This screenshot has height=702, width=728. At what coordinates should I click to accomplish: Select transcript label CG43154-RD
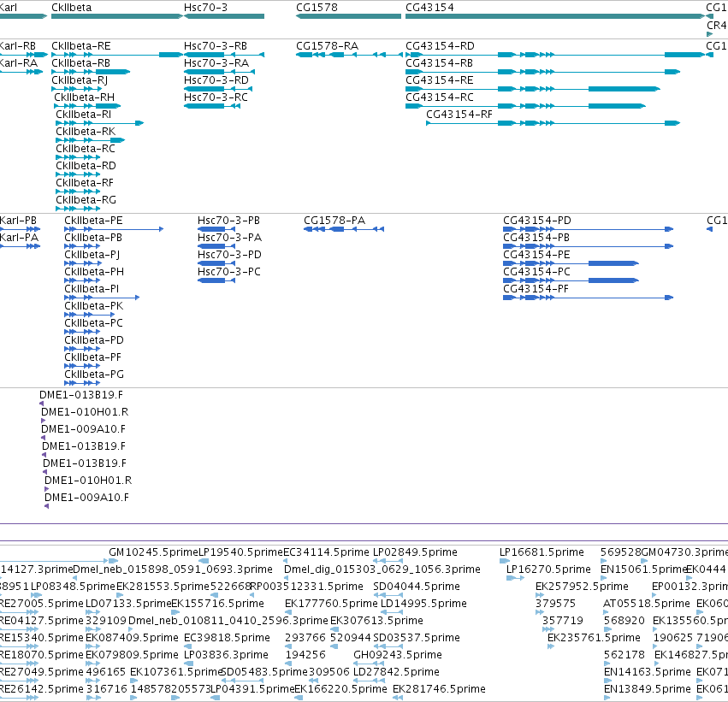point(441,46)
